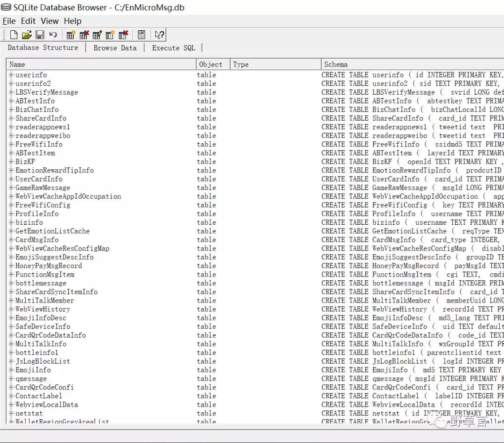Select the WebViewCacheResConfigMap row
Viewport: 504px width, 443px height.
coord(255,249)
